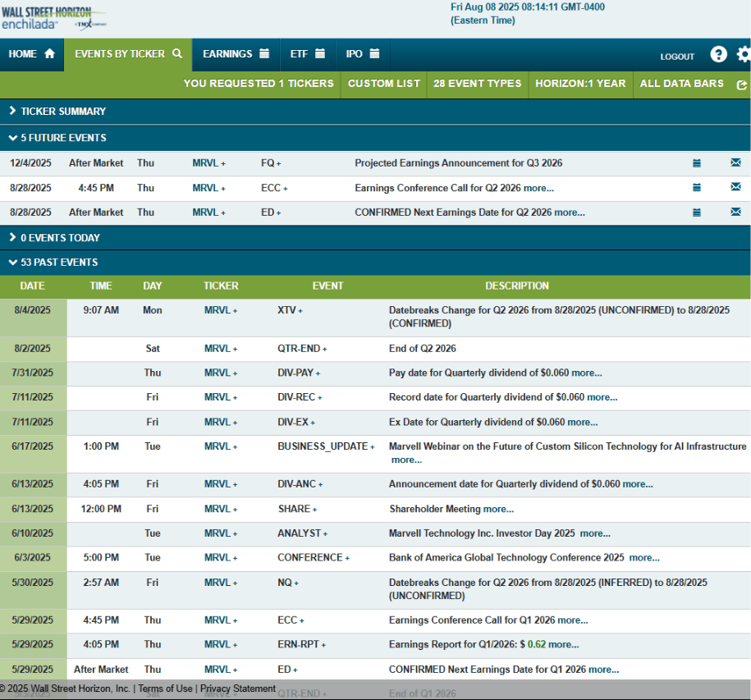Click envelope icon on Q2 2026 Conference Call row

tap(735, 187)
